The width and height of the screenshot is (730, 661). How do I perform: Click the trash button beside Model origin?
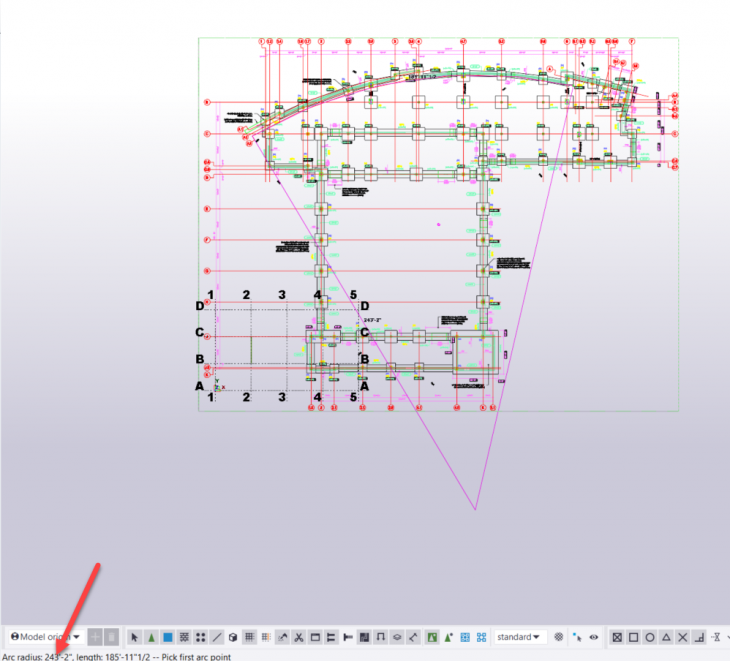pos(111,637)
